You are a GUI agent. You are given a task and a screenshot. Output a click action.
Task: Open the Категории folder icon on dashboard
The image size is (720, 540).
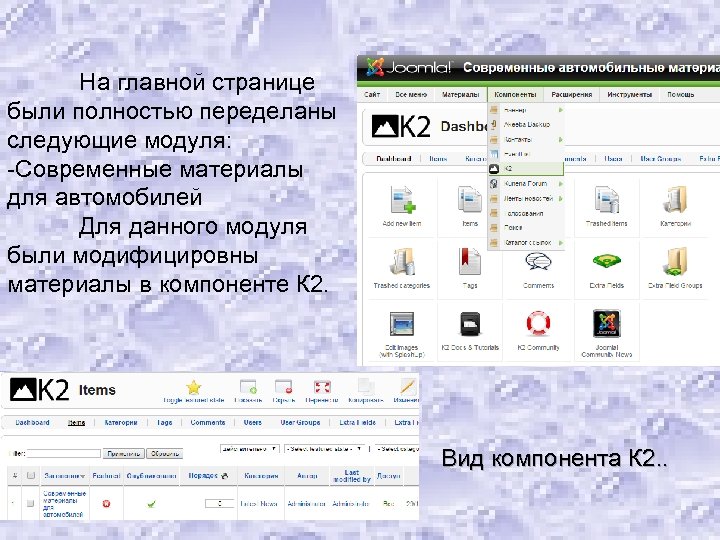(x=675, y=205)
